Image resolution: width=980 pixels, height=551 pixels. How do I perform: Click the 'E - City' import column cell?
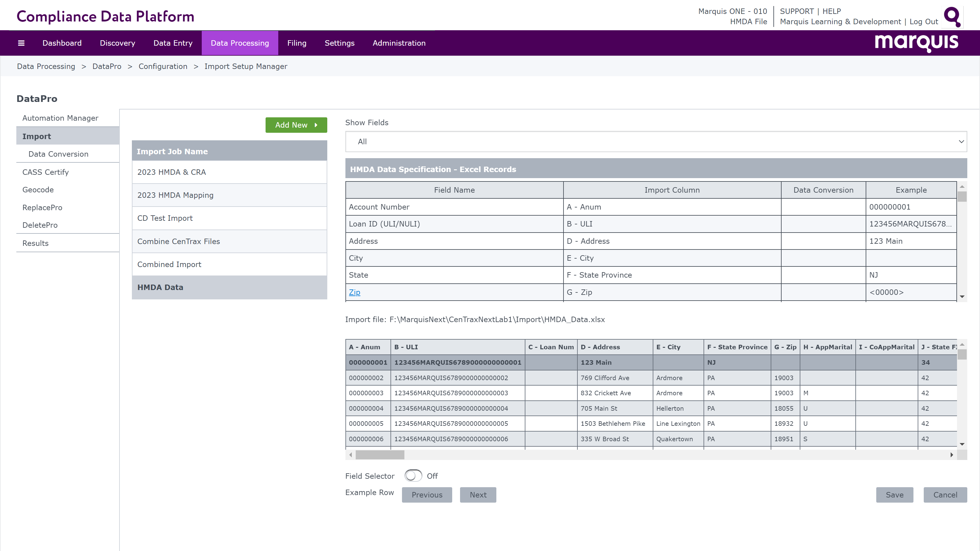point(672,258)
